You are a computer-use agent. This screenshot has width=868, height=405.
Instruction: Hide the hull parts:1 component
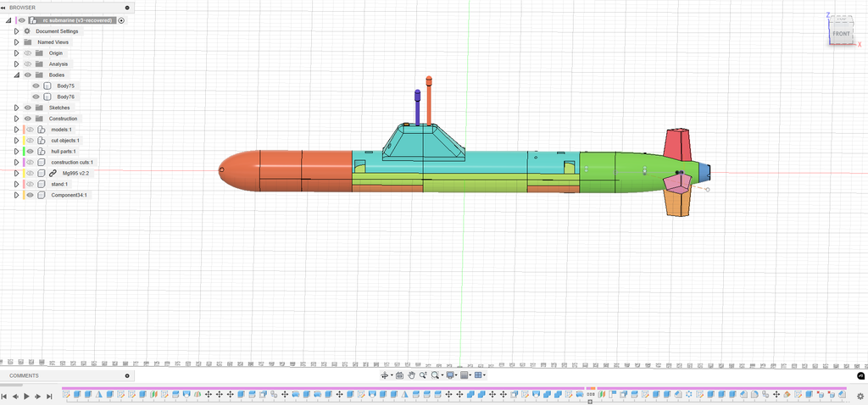tap(31, 151)
